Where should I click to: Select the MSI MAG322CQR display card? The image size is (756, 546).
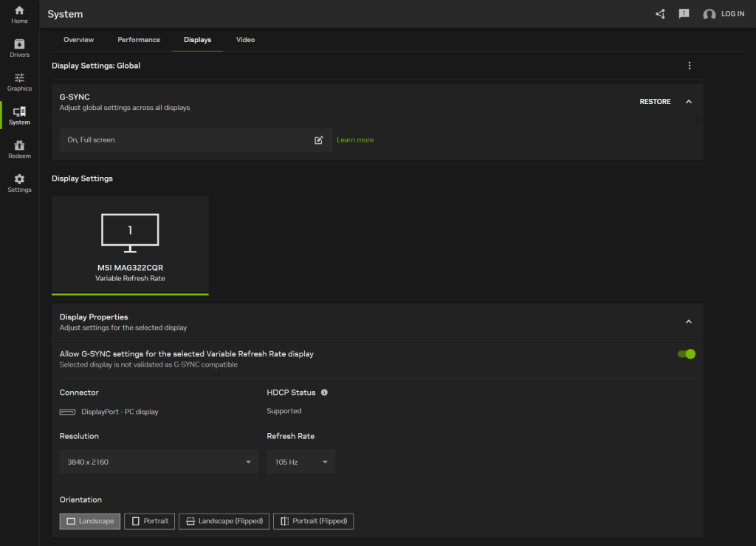[130, 245]
